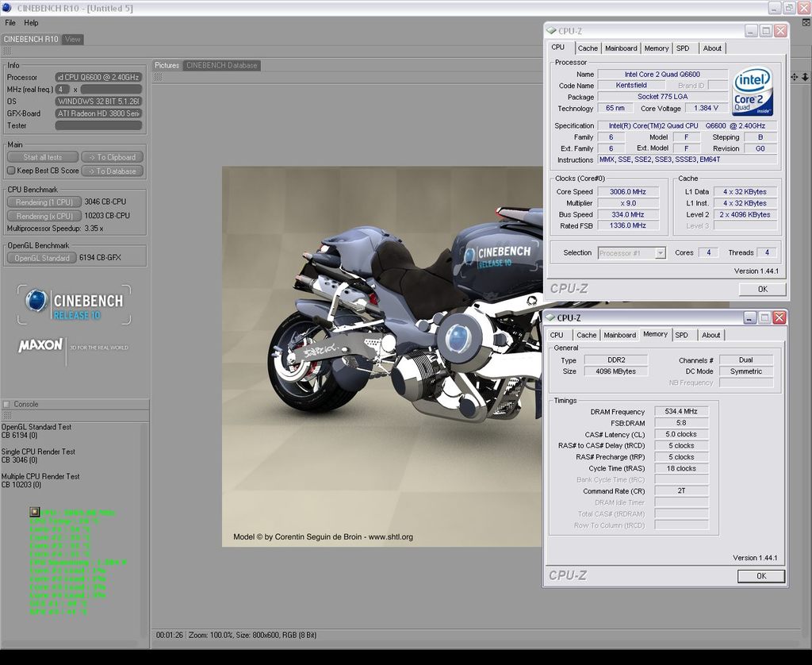Run the Rendering (1 CPU) benchmark
812x665 pixels.
click(44, 202)
